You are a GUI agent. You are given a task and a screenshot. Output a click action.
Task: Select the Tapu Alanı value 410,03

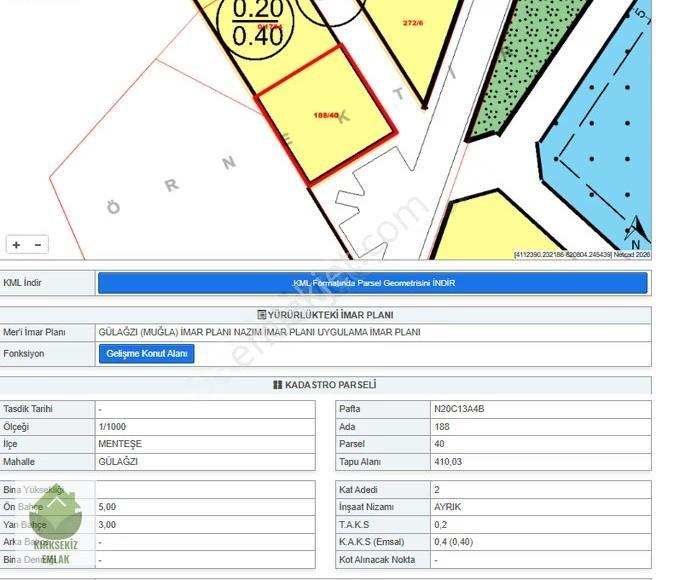(x=448, y=462)
